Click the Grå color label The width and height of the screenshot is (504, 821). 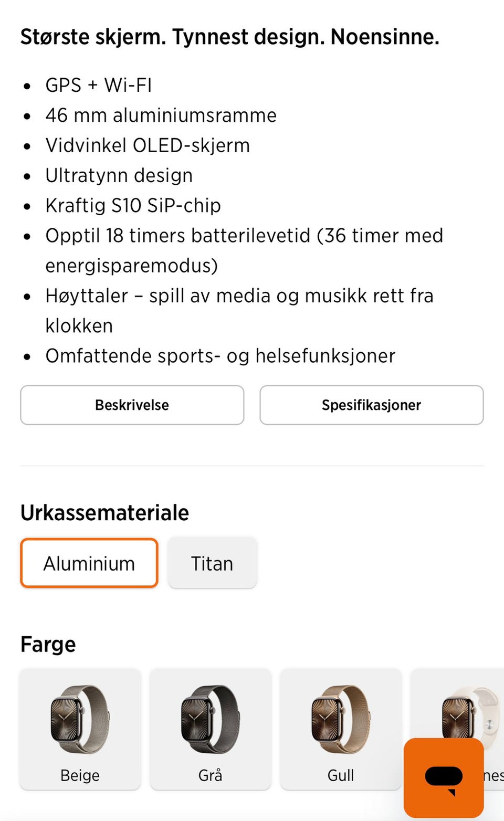pos(210,775)
